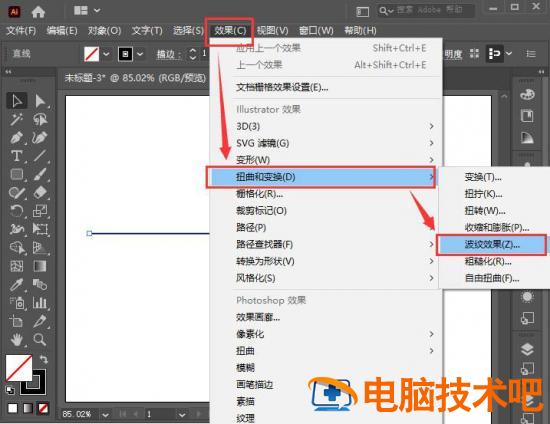Image resolution: width=550 pixels, height=424 pixels.
Task: Swap fill and stroke colors
Action: coord(43,359)
